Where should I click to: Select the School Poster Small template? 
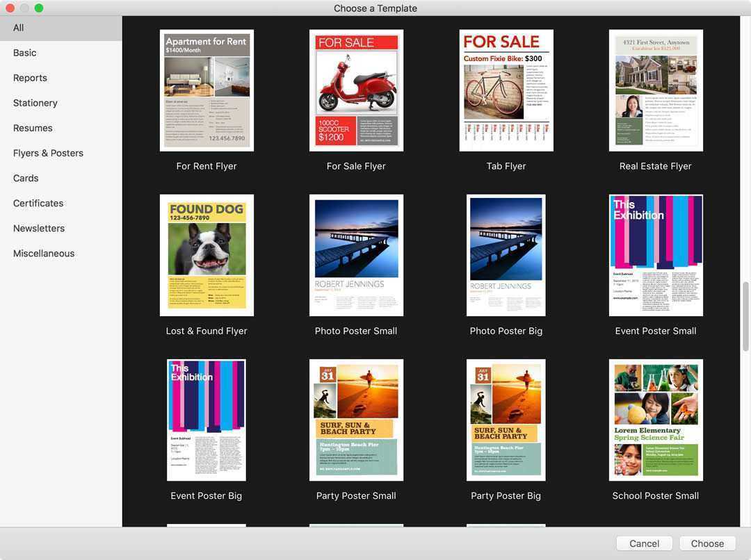pos(656,420)
